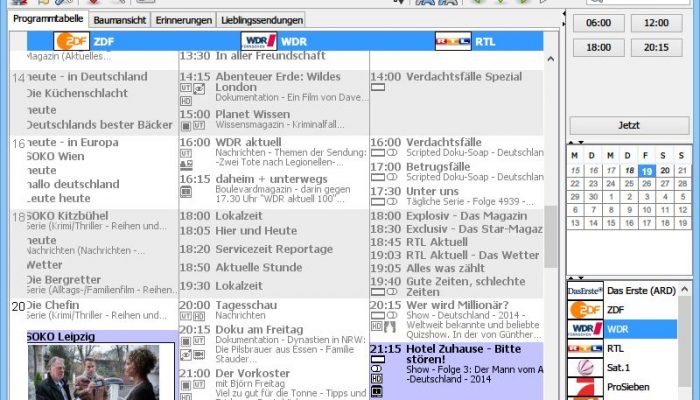Viewport: 700px width, 400px height.
Task: Click the UT icon under Der Vorkoster
Action: (199, 384)
